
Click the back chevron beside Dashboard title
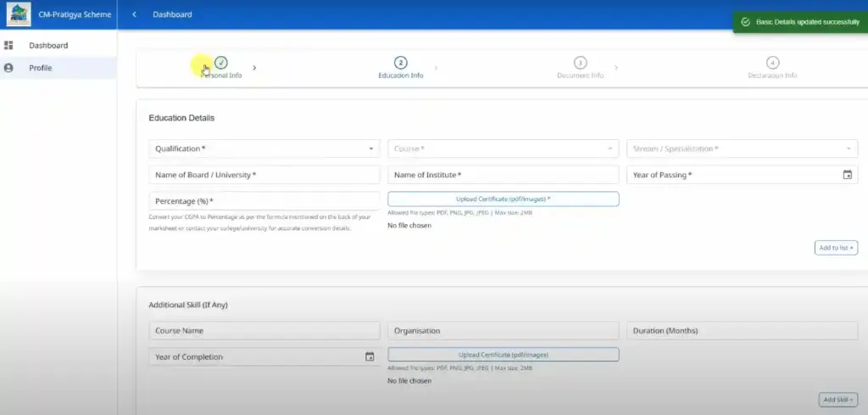tap(134, 14)
